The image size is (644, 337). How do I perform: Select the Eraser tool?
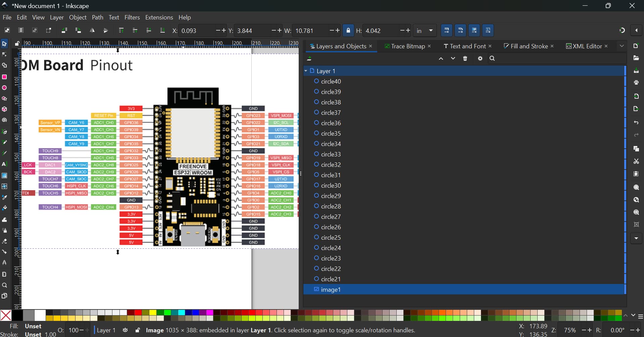coord(4,241)
